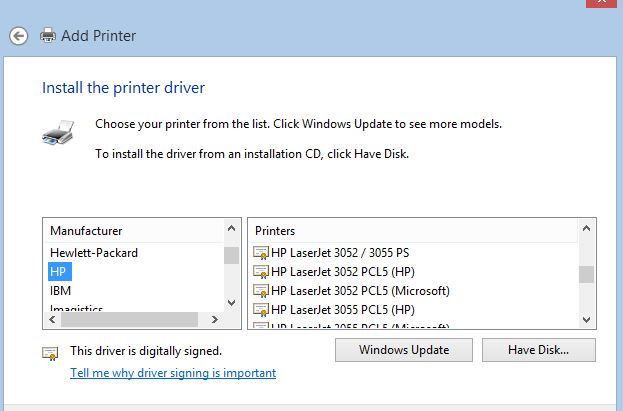Select HP LaserJet 3052 PCL5 (Microsoft) printer
This screenshot has width=623, height=411.
coord(360,291)
